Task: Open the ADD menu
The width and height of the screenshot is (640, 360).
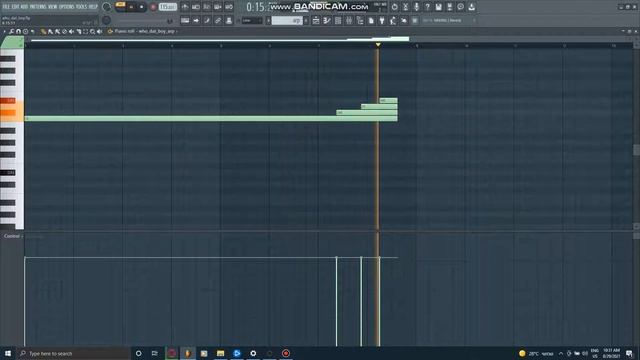Action: (24, 7)
